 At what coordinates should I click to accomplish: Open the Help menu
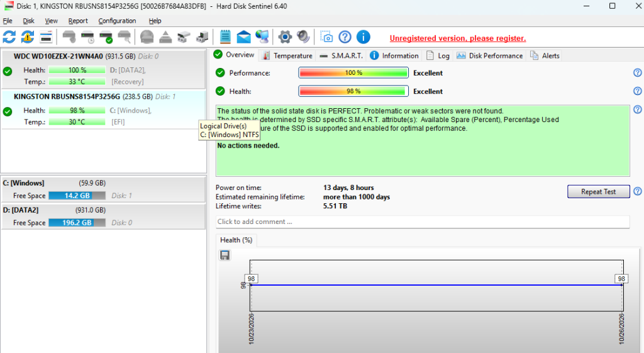pyautogui.click(x=155, y=21)
